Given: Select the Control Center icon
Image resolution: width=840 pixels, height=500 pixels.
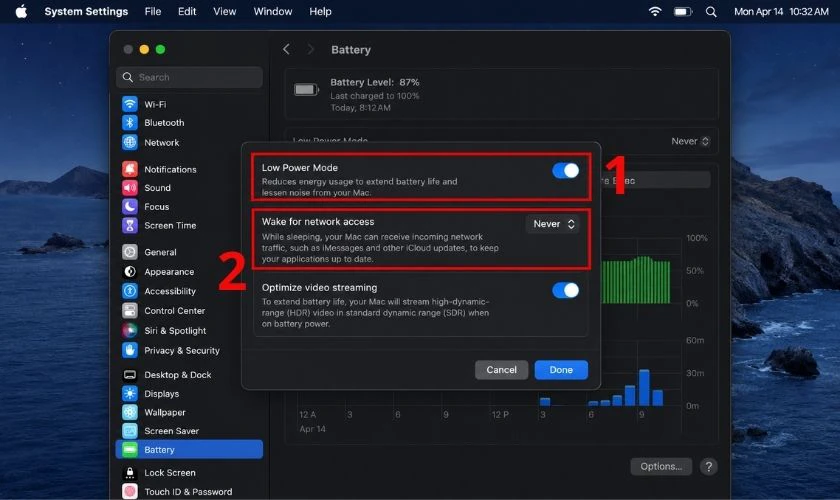Looking at the screenshot, I should click(130, 311).
